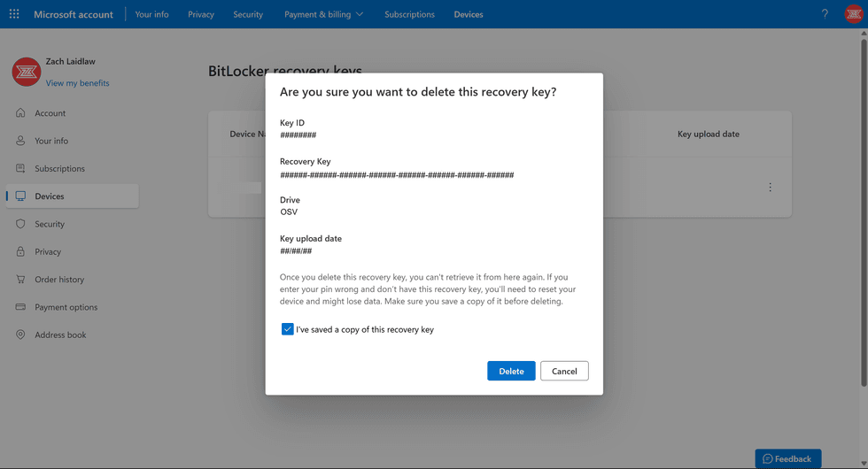Open the Subscriptions top navigation tab
This screenshot has width=868, height=469.
pos(409,14)
